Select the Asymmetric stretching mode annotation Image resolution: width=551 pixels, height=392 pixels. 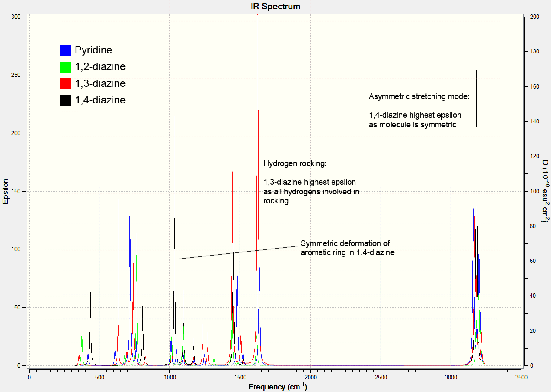(419, 96)
